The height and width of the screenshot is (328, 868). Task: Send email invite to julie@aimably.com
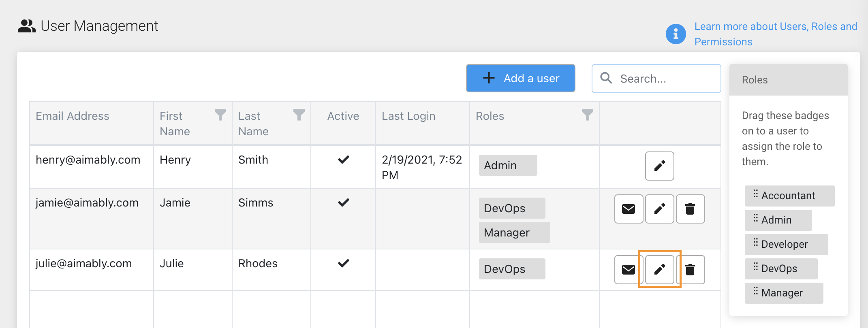click(x=629, y=269)
